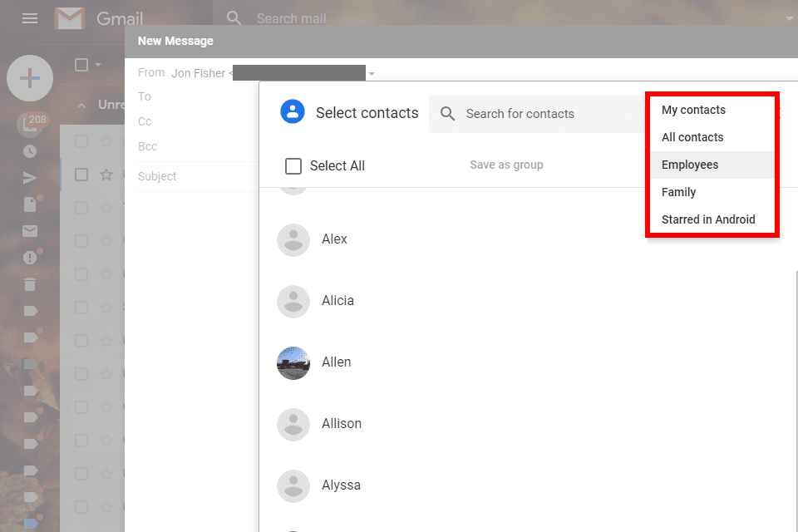The image size is (798, 532).
Task: Select All contacts in the group list
Action: (691, 137)
